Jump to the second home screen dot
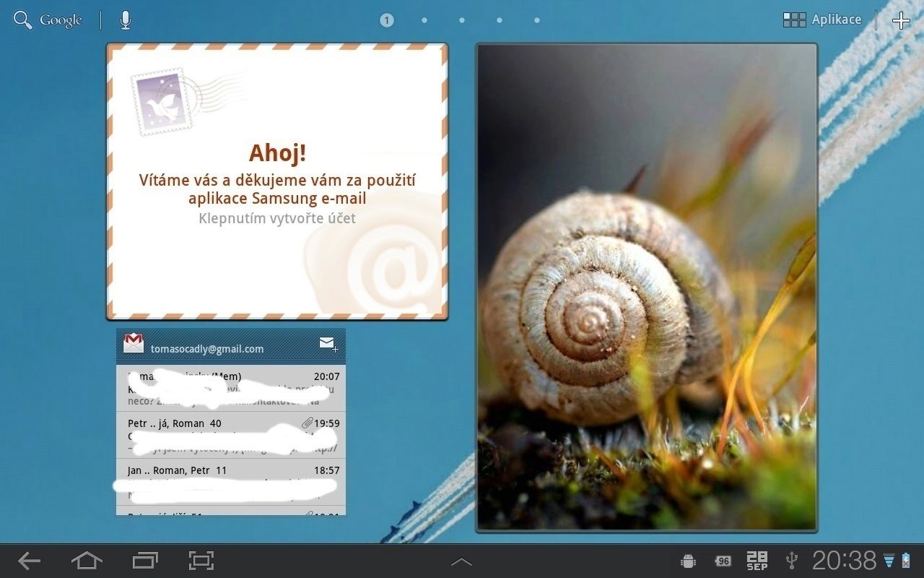924x578 pixels. coord(424,20)
